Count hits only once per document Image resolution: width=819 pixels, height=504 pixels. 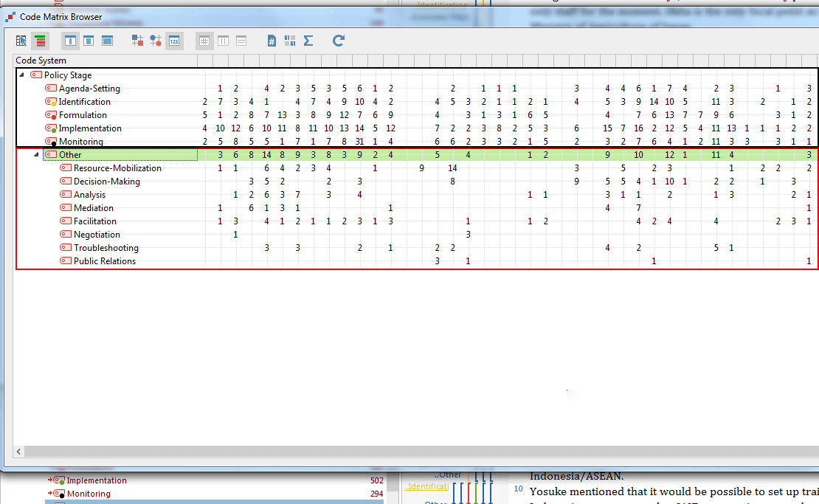pos(272,41)
